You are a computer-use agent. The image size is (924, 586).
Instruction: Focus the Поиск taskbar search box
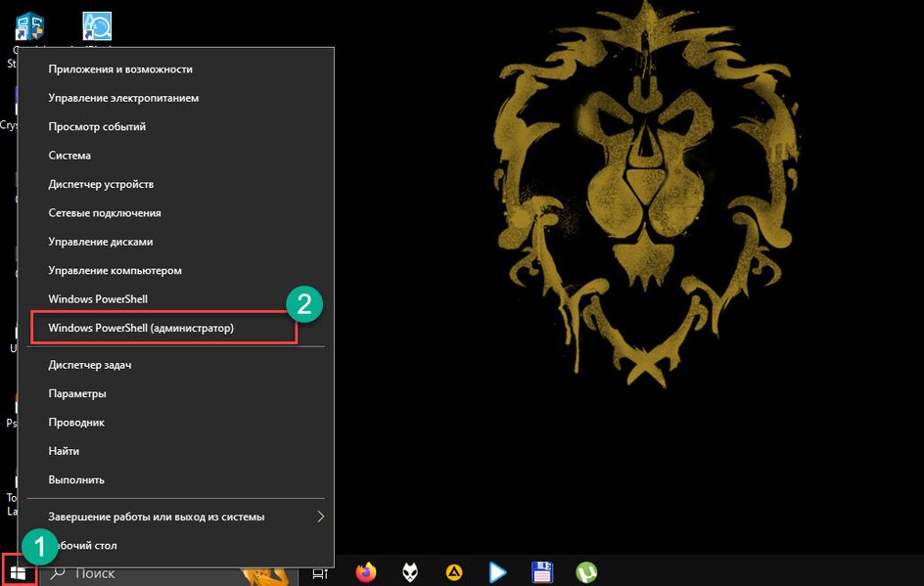point(168,573)
